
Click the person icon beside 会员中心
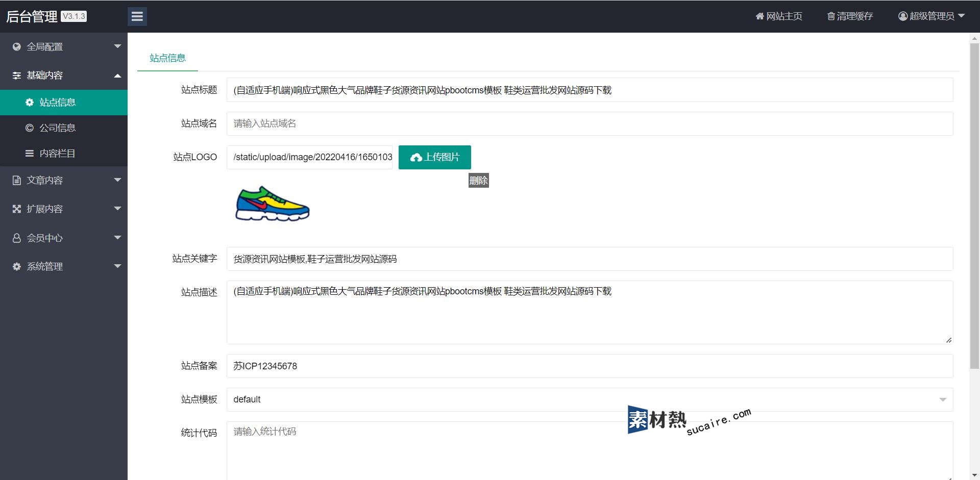click(17, 238)
